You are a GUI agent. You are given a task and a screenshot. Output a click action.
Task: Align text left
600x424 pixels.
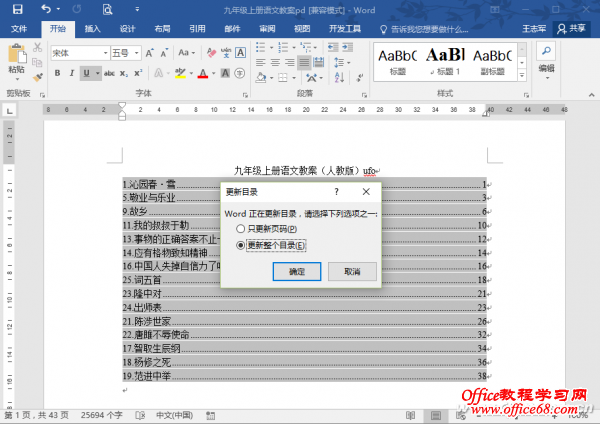coord(261,62)
